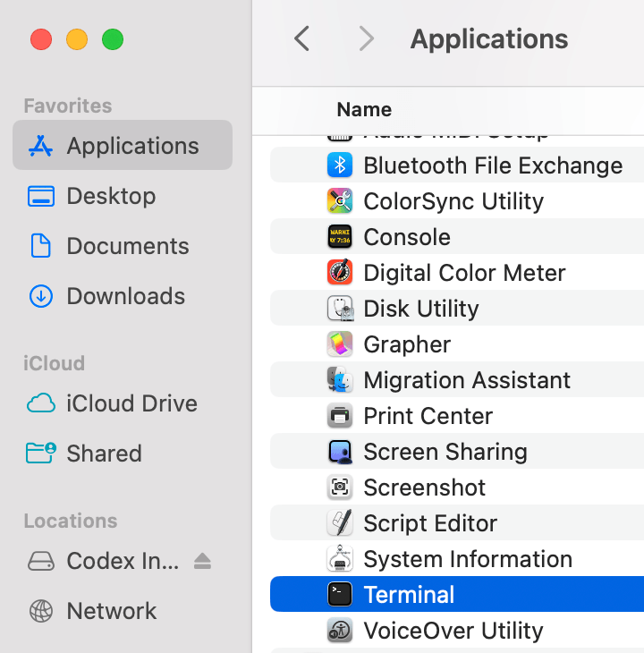644x653 pixels.
Task: Click the Desktop sidebar icon
Action: [x=41, y=196]
